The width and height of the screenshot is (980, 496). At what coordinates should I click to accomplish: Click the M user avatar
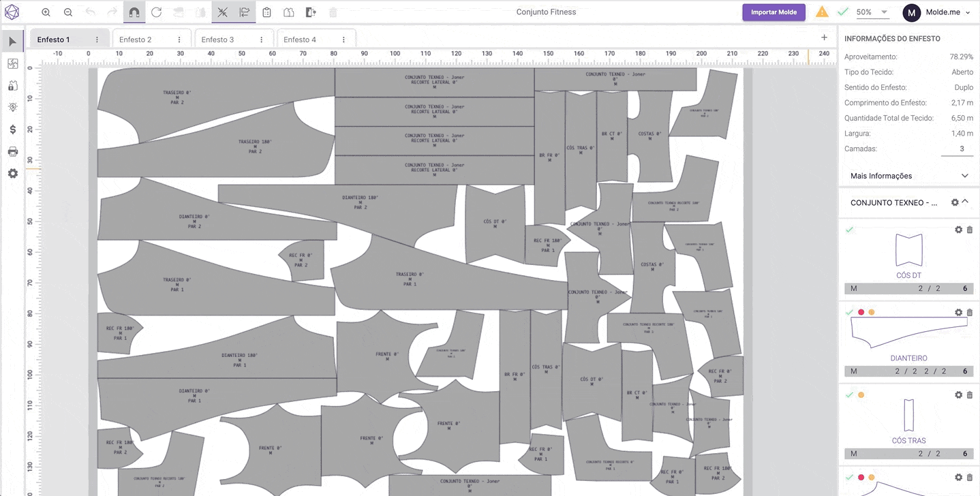[912, 12]
